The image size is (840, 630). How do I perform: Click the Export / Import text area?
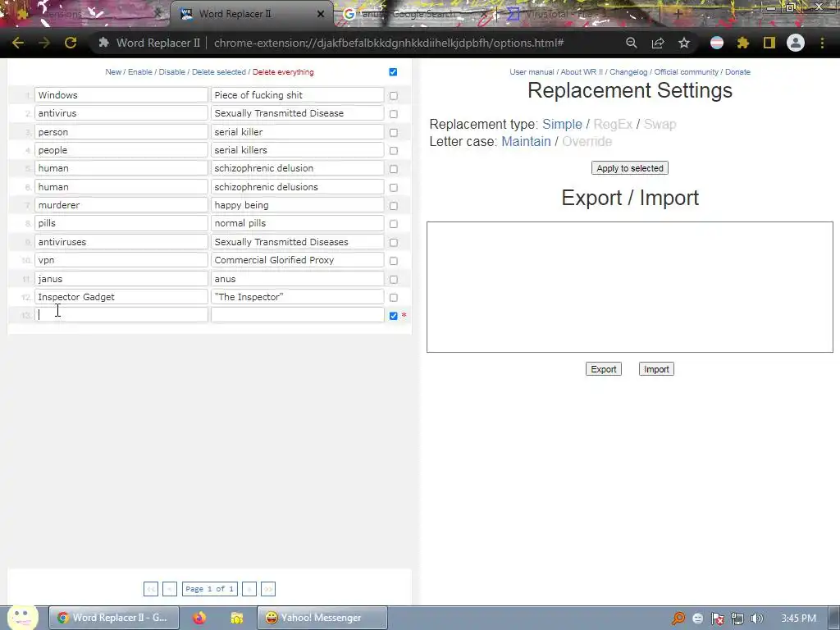[629, 287]
